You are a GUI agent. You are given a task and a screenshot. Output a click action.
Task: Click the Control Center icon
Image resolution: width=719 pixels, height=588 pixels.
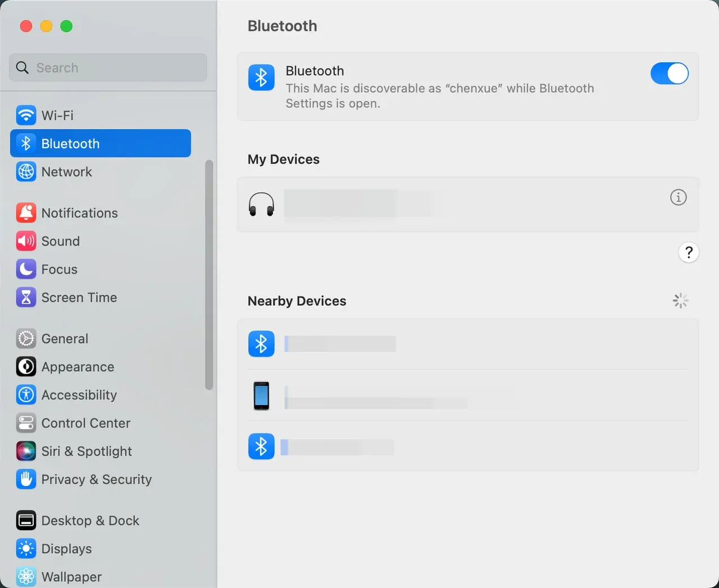pos(26,423)
